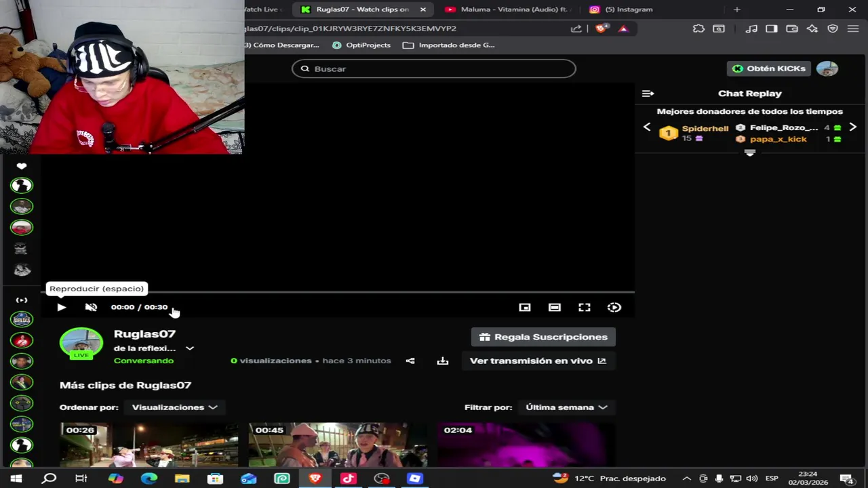Open Brave Rewards triangle icon
The height and width of the screenshot is (488, 868).
coord(623,28)
